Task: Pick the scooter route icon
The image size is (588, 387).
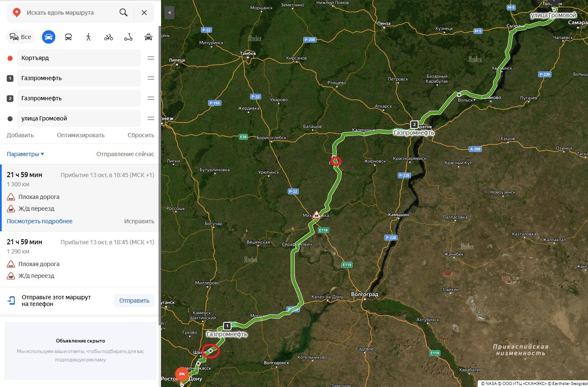Action: coord(128,37)
